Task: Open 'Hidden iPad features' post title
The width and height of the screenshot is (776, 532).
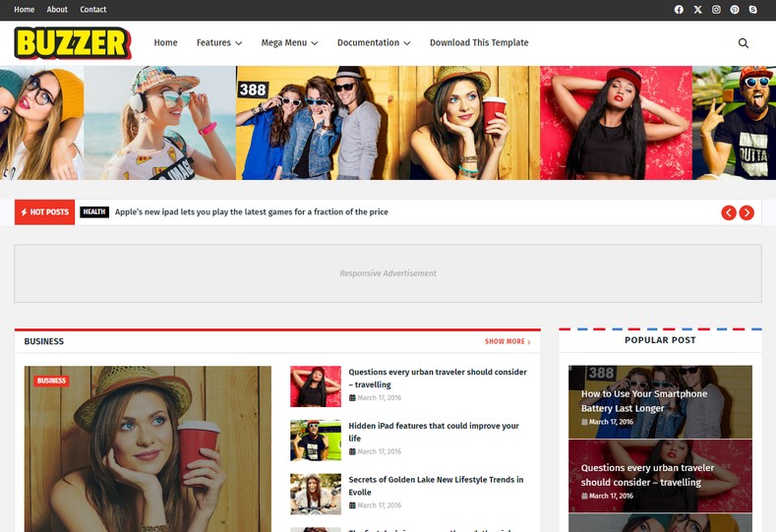Action: (434, 432)
